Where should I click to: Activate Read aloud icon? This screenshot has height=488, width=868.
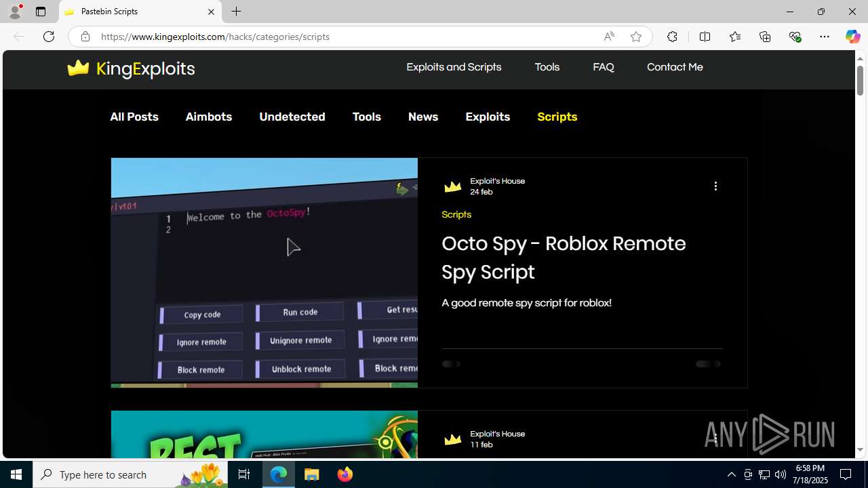pyautogui.click(x=609, y=37)
